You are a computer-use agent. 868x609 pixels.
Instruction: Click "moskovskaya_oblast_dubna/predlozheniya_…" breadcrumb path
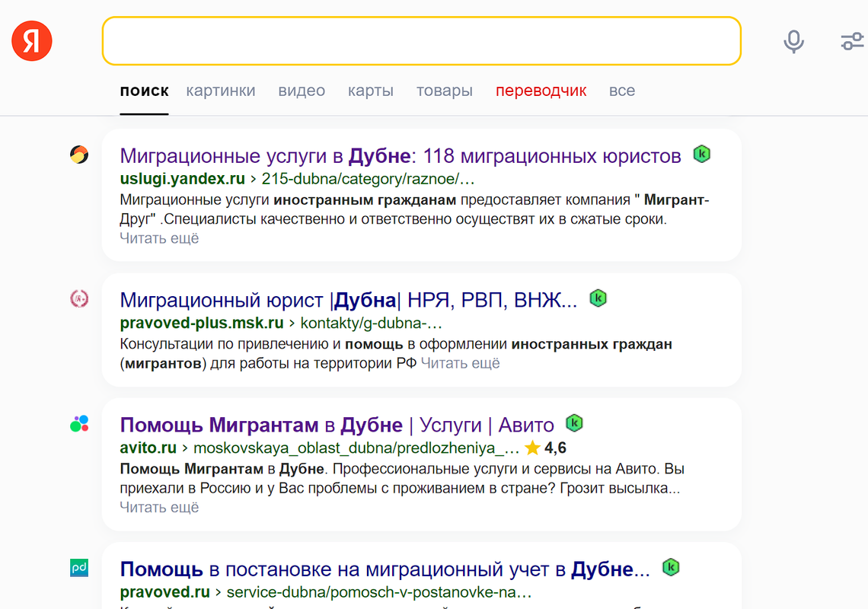click(x=356, y=448)
